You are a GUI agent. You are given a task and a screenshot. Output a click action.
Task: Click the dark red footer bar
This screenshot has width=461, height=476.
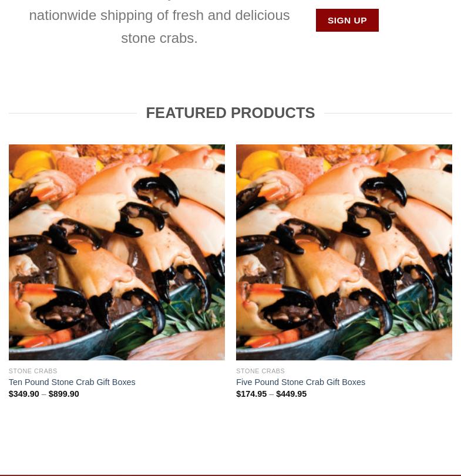[230, 475]
